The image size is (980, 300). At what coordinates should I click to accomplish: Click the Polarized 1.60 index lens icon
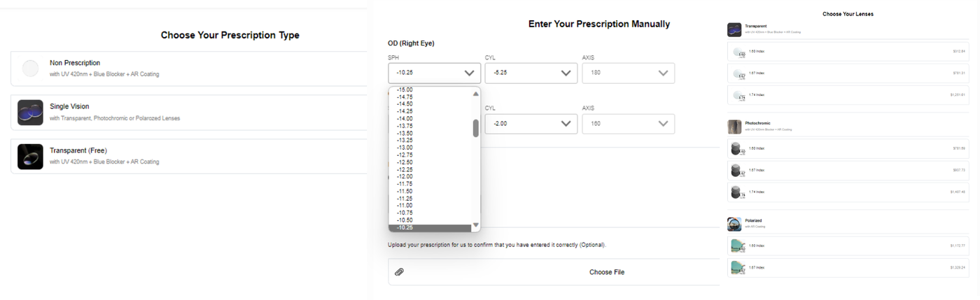coord(736,245)
